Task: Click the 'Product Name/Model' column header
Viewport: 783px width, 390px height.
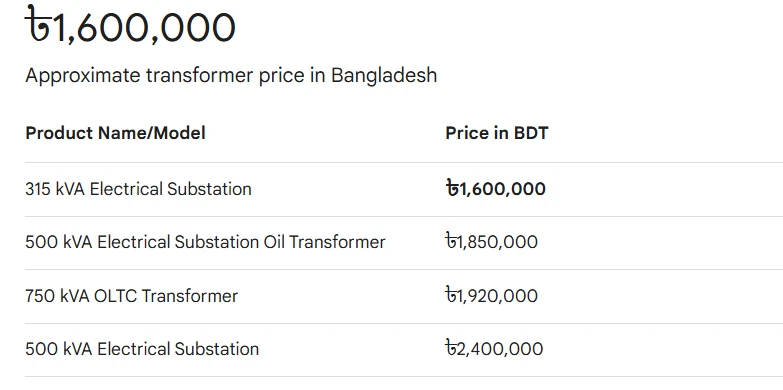Action: click(x=115, y=133)
